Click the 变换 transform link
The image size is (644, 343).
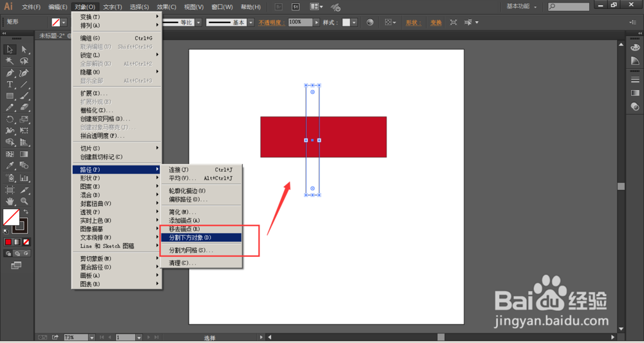tap(436, 23)
